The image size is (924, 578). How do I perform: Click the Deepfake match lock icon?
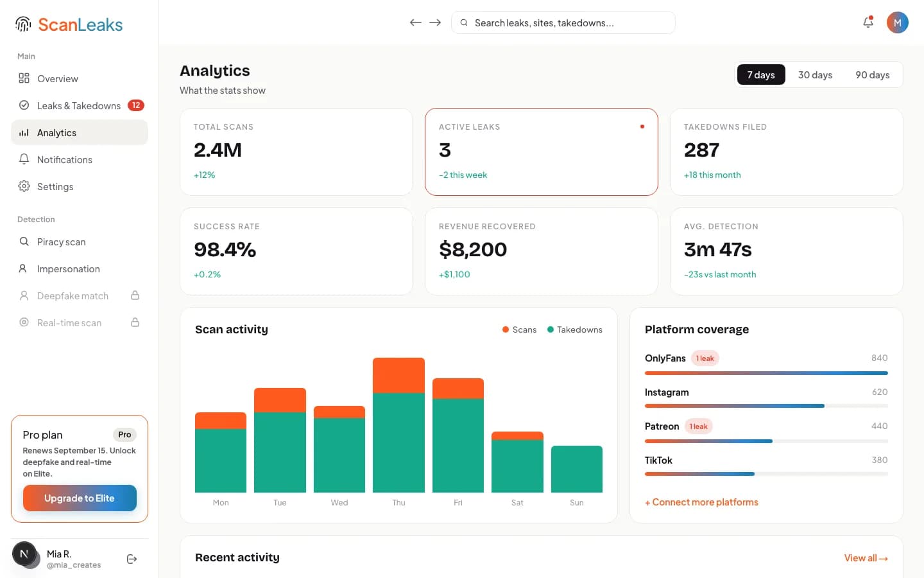pos(135,295)
